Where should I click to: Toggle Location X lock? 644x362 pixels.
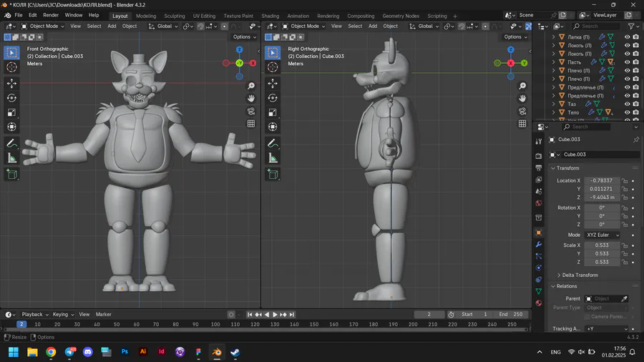coord(625,180)
